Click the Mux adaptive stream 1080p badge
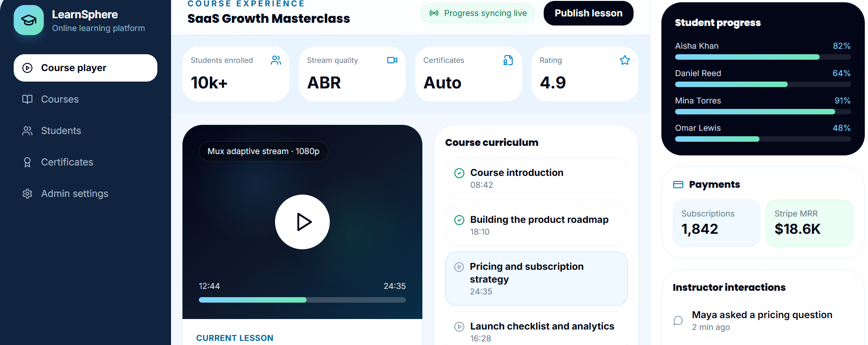Screen dimensions: 868x345 (264, 151)
